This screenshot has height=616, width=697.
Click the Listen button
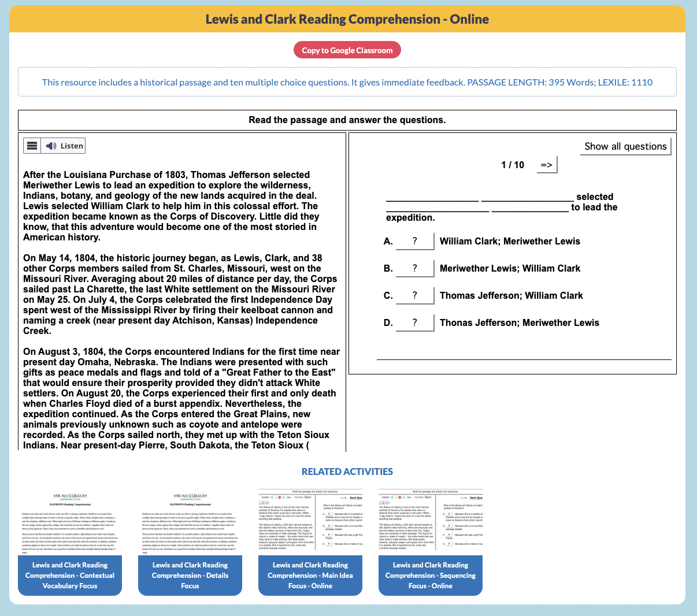[x=65, y=145]
